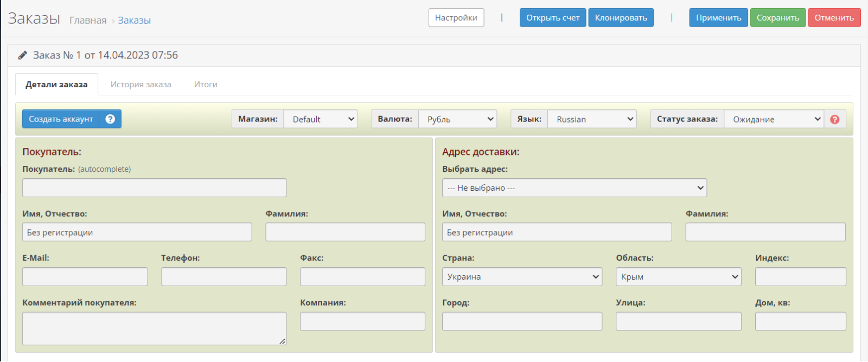
Task: Click the red question mark status help icon
Action: coord(835,119)
